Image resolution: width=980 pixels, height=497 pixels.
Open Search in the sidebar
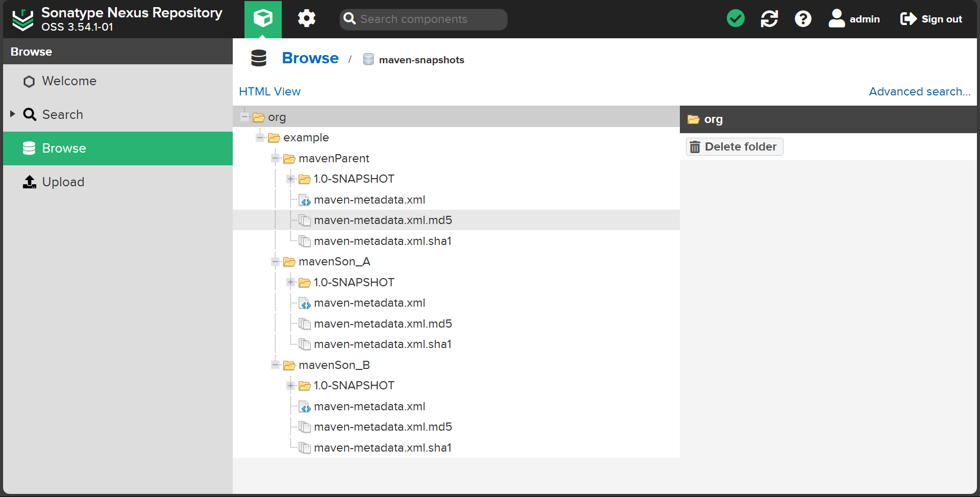tap(118, 115)
